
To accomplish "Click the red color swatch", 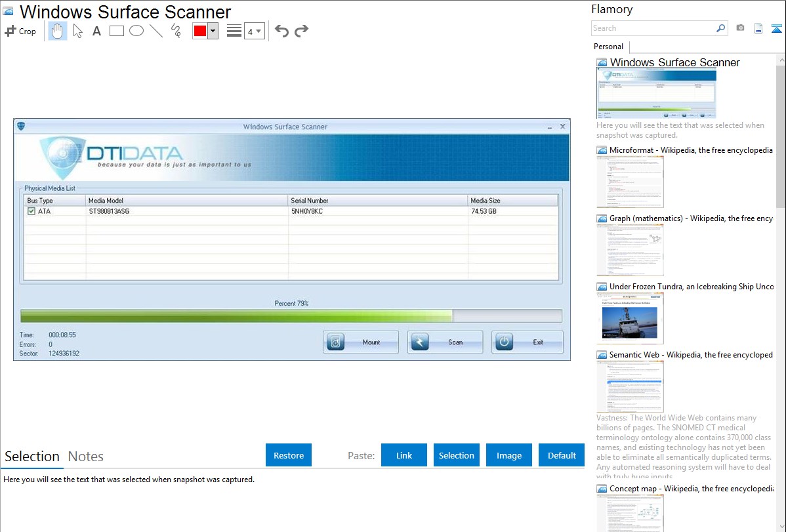I will tap(200, 31).
